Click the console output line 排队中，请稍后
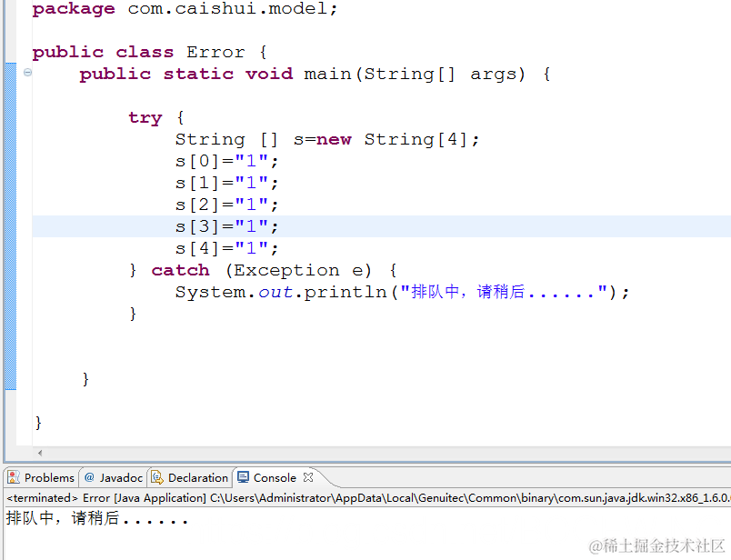This screenshot has height=560, width=731. coord(97,518)
